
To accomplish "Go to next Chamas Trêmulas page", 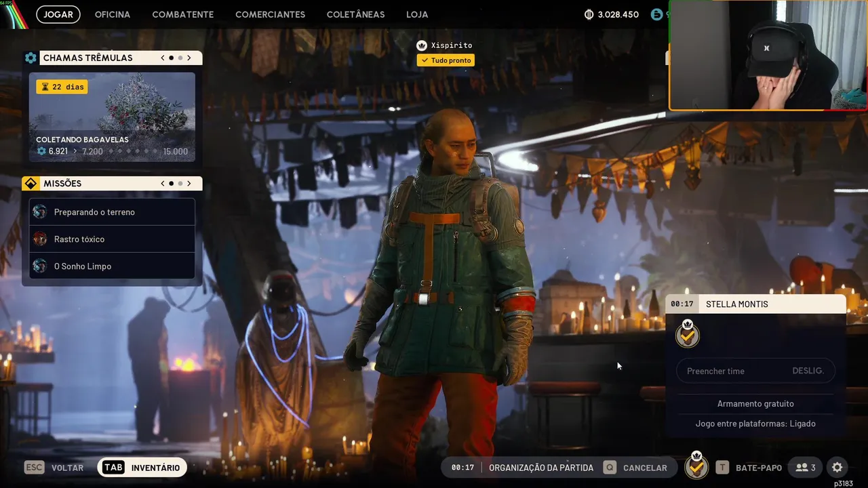I will (189, 58).
